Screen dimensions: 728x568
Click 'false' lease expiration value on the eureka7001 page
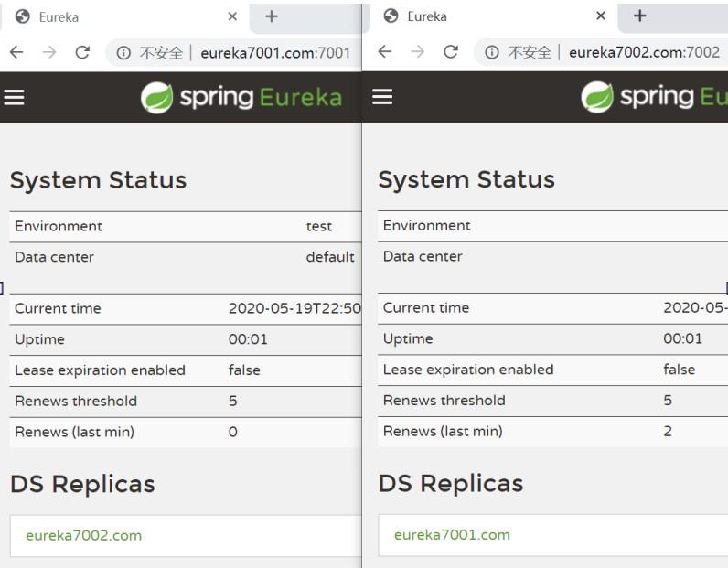click(x=244, y=370)
